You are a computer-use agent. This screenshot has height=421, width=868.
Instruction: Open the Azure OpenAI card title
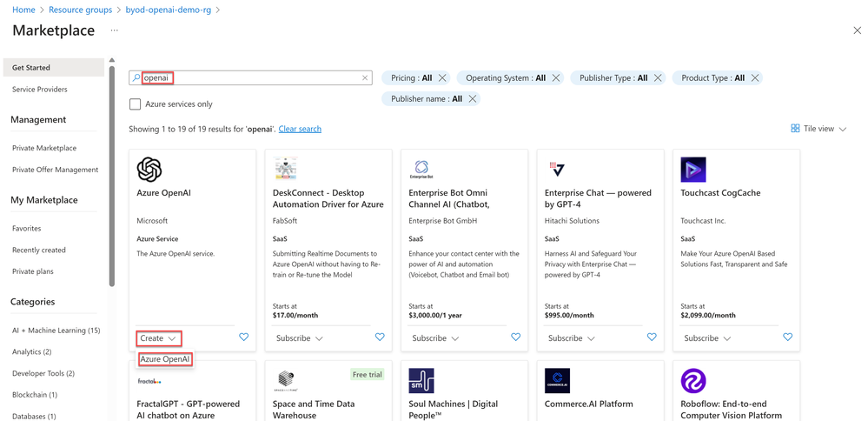[164, 193]
